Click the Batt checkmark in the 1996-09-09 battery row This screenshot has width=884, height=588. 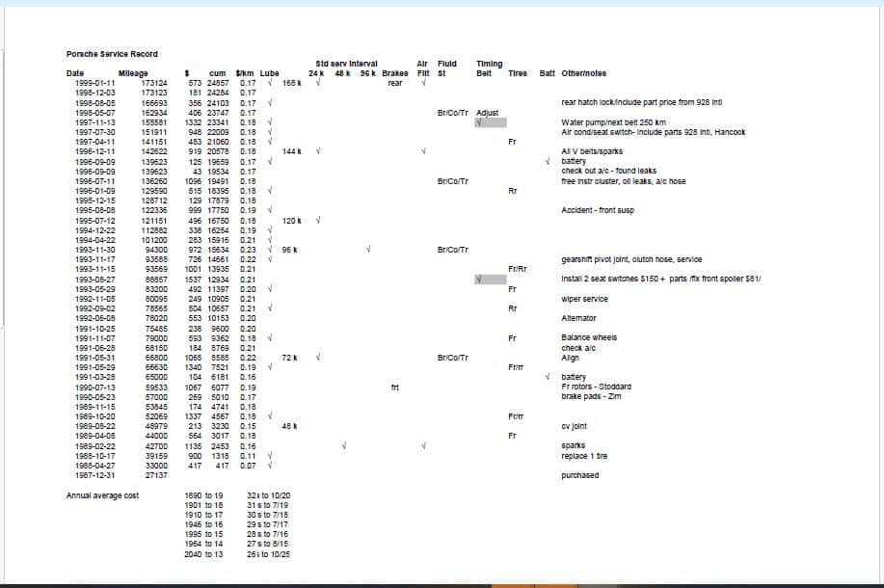click(547, 161)
